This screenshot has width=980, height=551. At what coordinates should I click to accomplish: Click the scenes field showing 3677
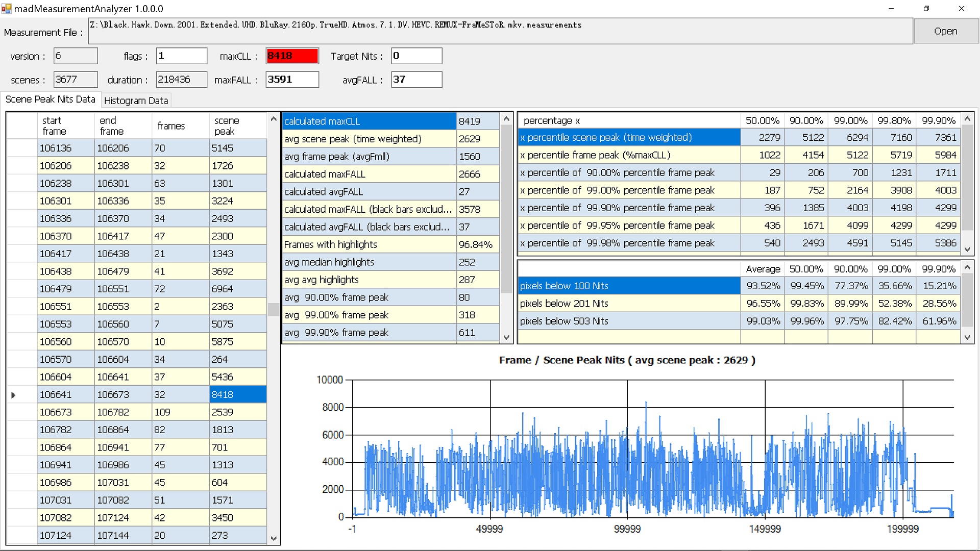(76, 80)
